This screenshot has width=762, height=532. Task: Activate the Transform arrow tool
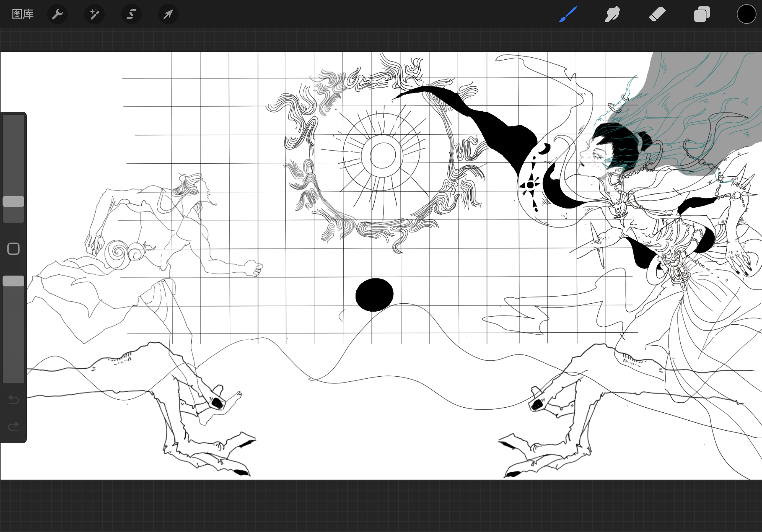pos(168,14)
